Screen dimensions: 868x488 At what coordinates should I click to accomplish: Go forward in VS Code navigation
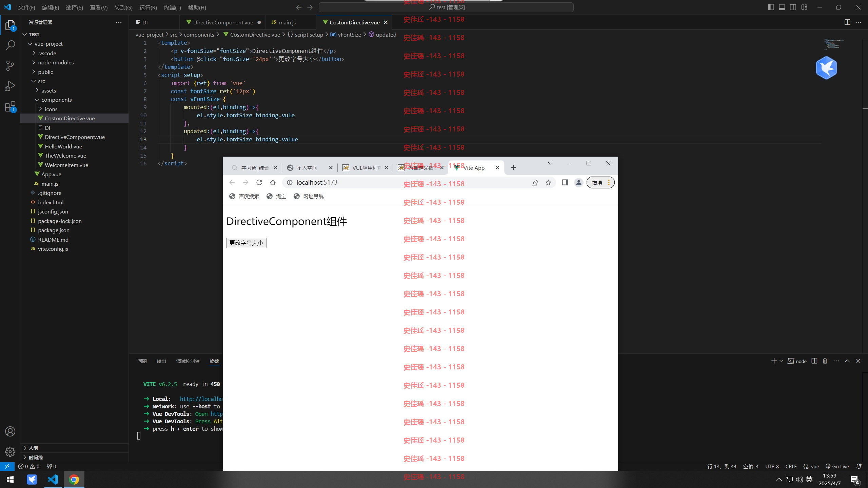click(310, 7)
